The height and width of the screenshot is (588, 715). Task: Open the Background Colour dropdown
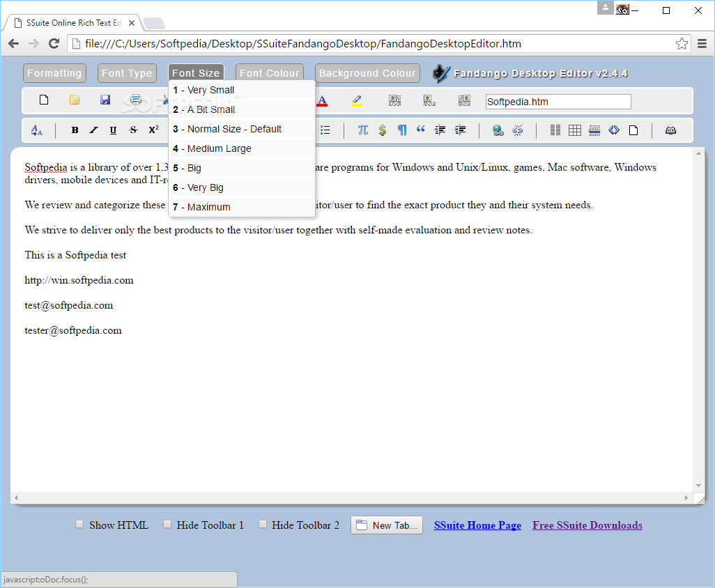tap(367, 73)
